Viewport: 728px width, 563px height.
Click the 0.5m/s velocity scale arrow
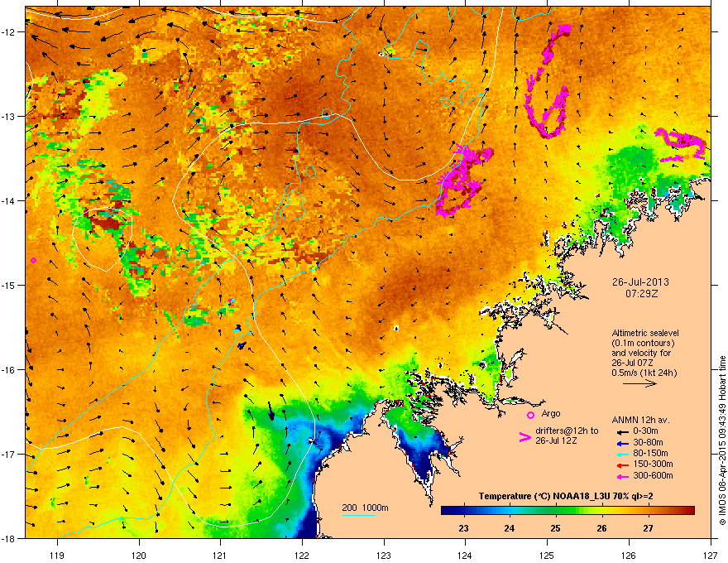click(639, 383)
